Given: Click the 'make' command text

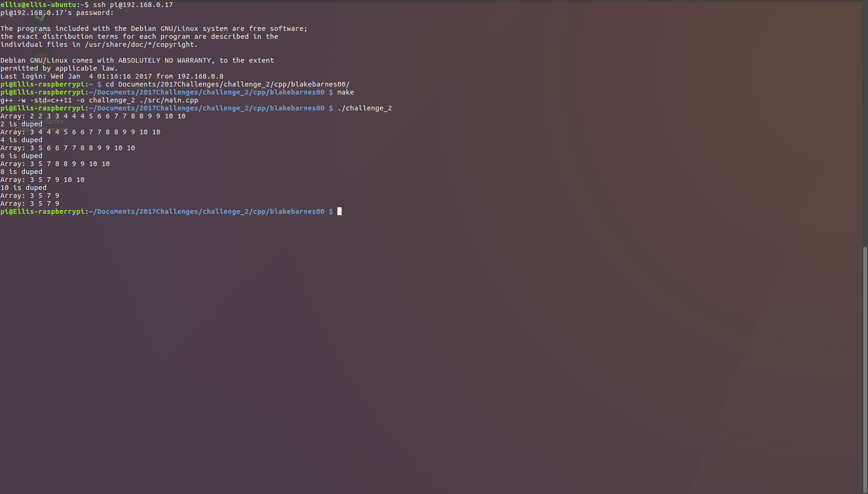Looking at the screenshot, I should pyautogui.click(x=346, y=92).
